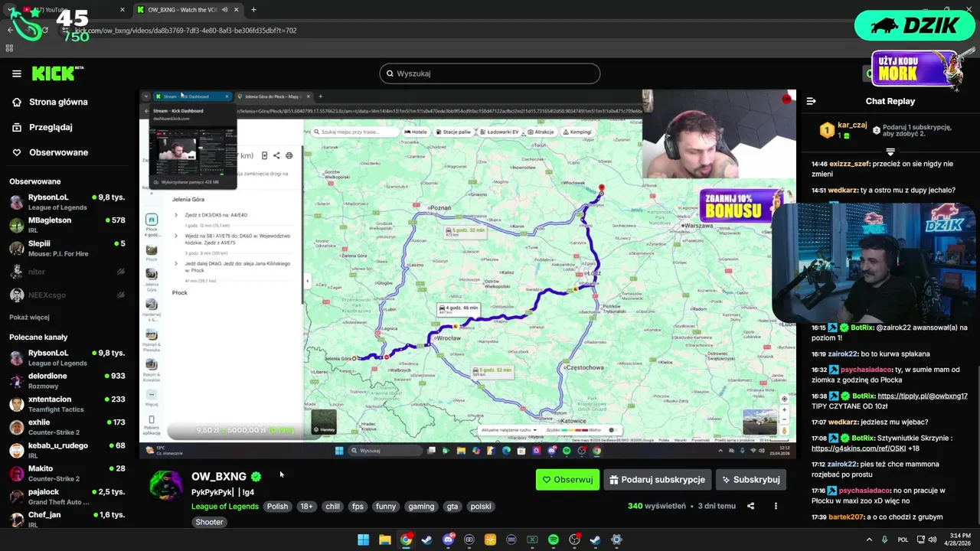Image resolution: width=980 pixels, height=551 pixels.
Task: Open the Kick hamburger sidebar menu
Action: pos(17,73)
